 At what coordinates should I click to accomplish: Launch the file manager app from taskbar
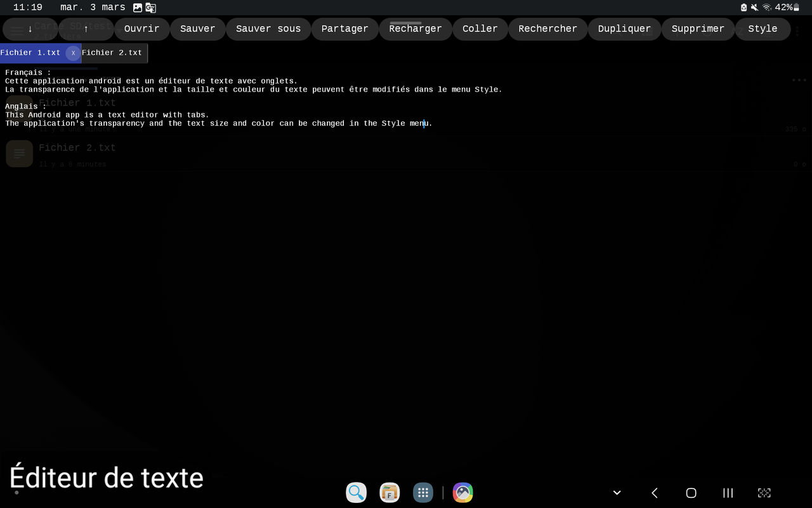pyautogui.click(x=390, y=493)
